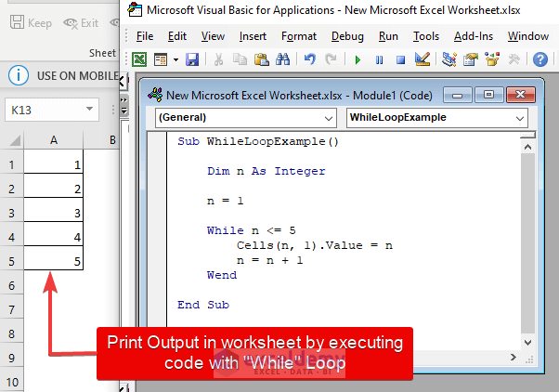559x392 pixels.
Task: Open the Add-Ins menu
Action: coord(474,36)
